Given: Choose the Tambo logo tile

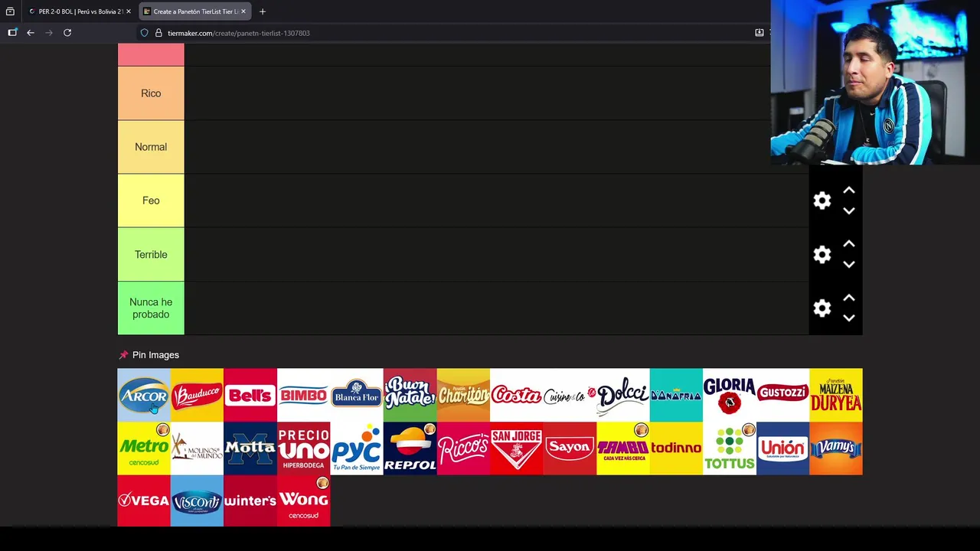Looking at the screenshot, I should coord(622,448).
